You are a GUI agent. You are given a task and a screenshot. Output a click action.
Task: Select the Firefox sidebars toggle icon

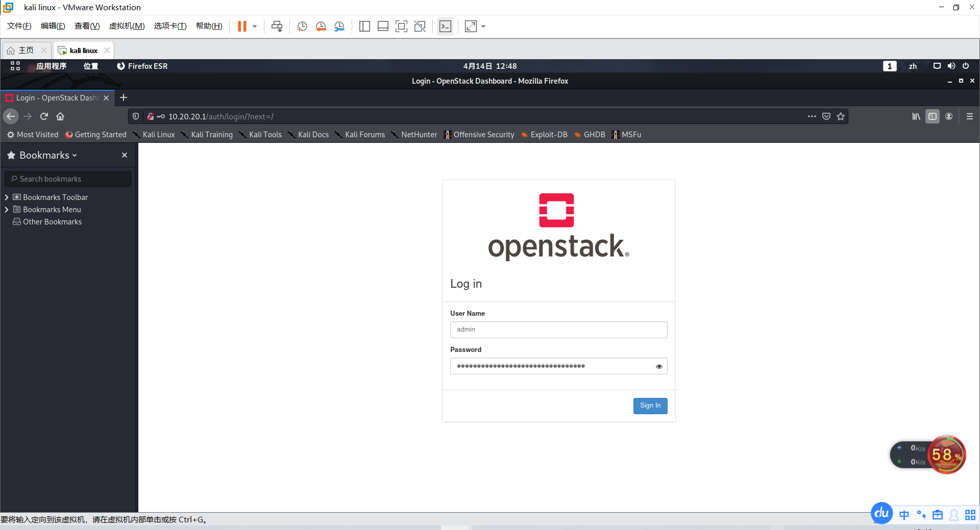point(933,116)
